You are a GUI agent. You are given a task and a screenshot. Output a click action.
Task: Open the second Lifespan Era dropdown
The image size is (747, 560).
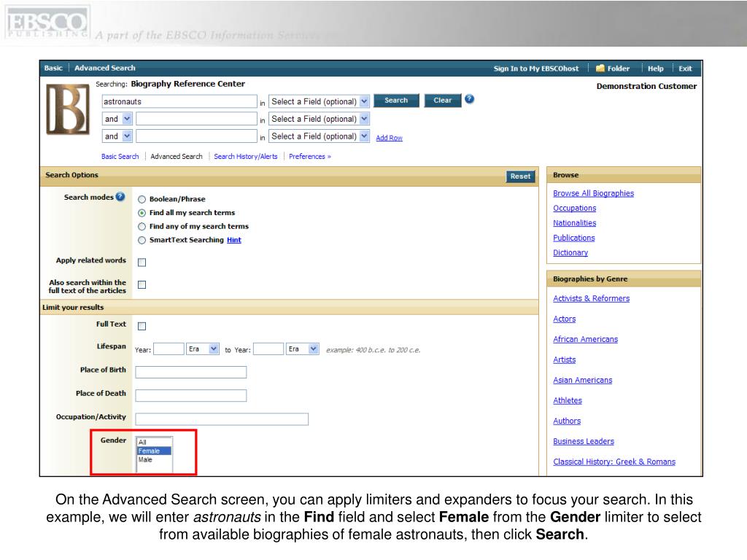click(303, 349)
